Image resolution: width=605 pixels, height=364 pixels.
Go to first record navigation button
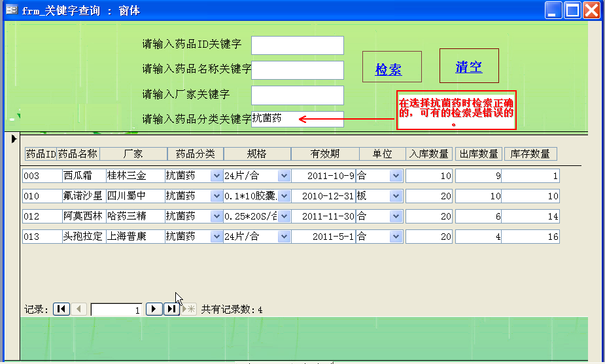[x=61, y=309]
